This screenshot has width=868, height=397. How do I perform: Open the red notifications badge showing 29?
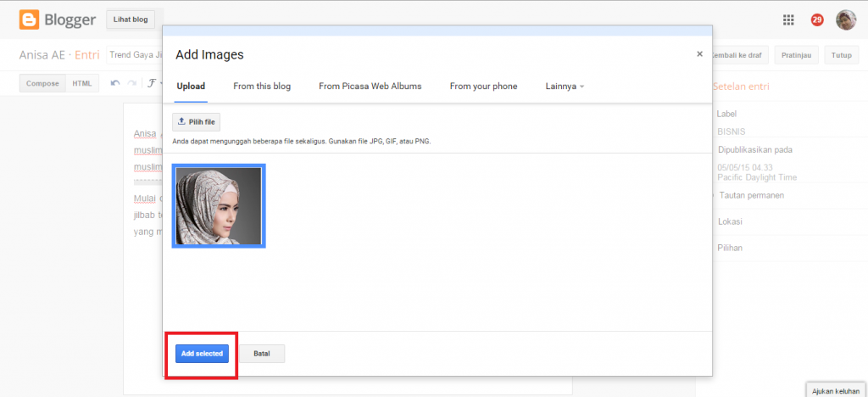tap(817, 20)
